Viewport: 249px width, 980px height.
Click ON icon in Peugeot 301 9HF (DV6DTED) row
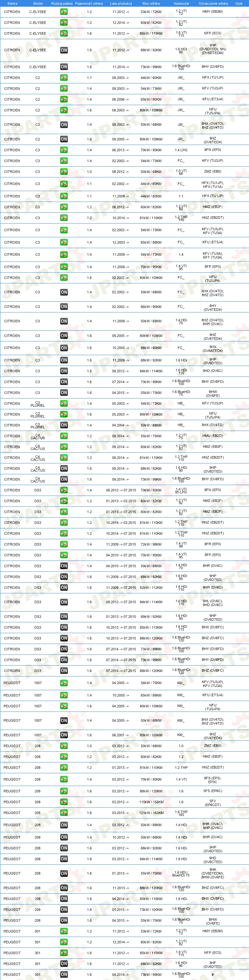pos(64,964)
